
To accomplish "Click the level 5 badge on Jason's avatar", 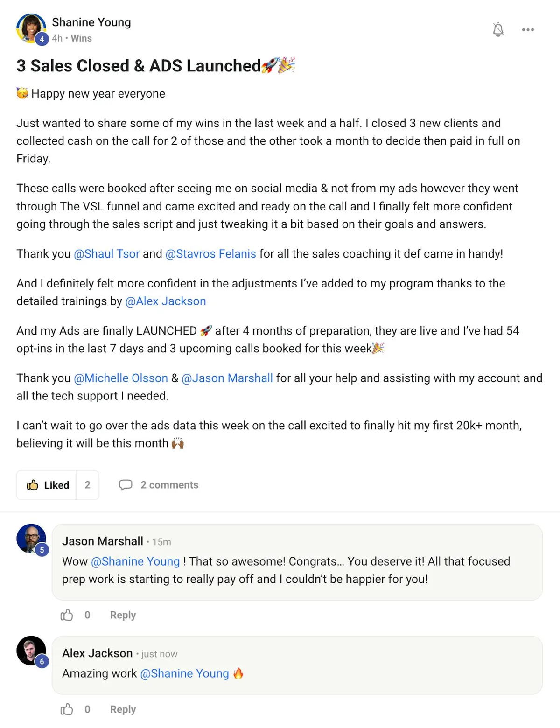I will (42, 549).
